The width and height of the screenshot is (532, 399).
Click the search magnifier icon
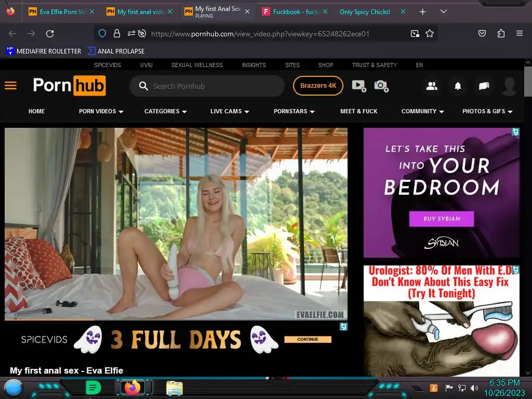(143, 86)
